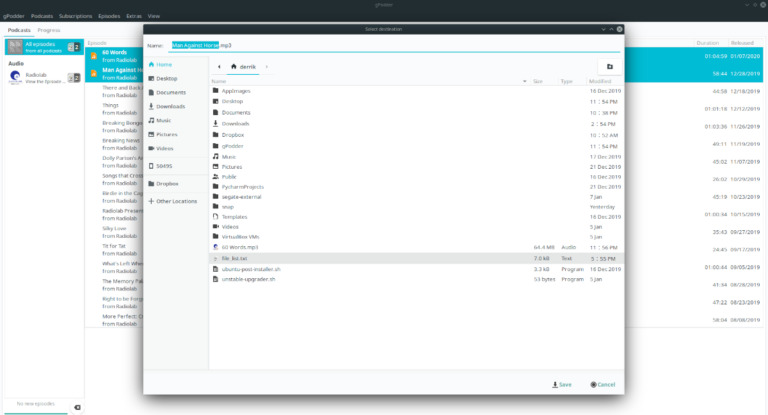Open the Extras menu

point(134,16)
